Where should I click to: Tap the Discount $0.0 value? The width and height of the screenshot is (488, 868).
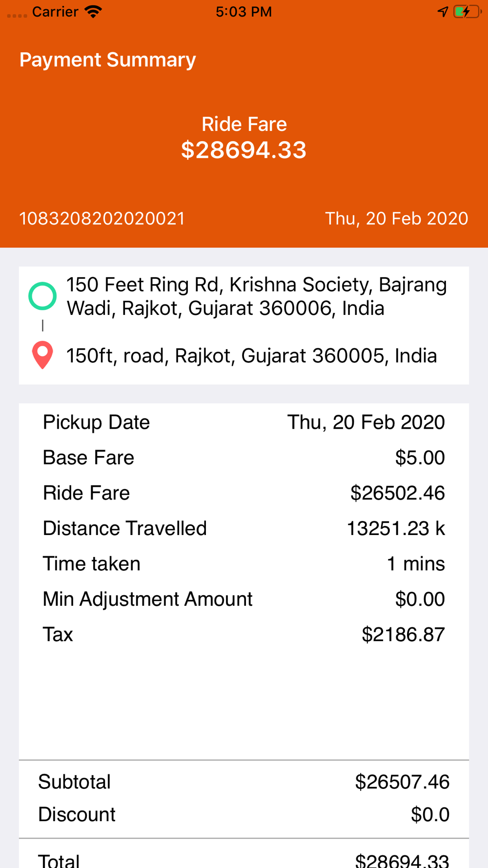tap(429, 815)
